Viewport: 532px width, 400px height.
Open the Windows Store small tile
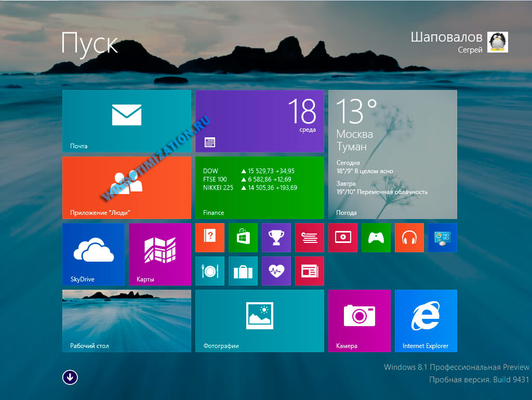coord(243,238)
